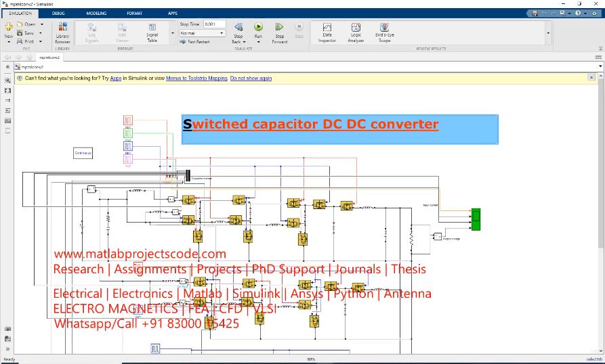
Task: Expand the left palette with the double chevron
Action: [7, 349]
